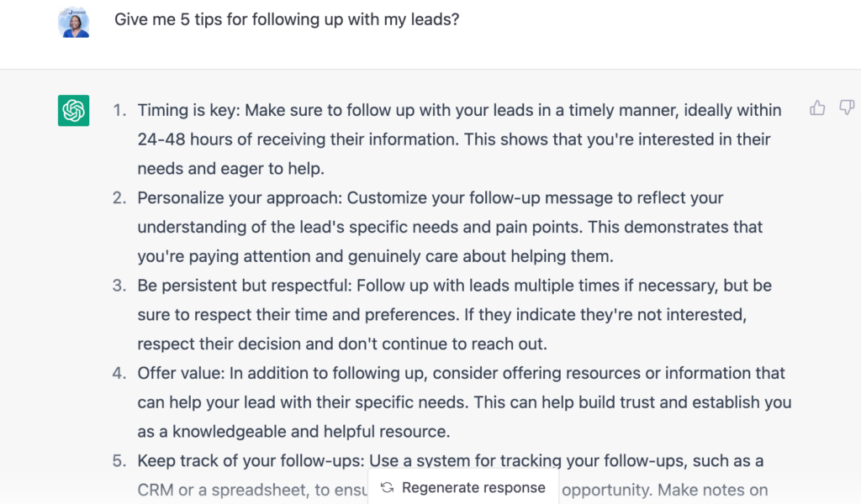Click the thumbs down feedback icon
Image resolution: width=861 pixels, height=504 pixels.
click(847, 108)
